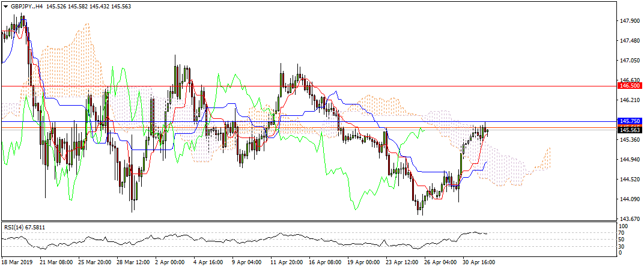644x269 pixels.
Task: Click the RSI(14) 67.5811 indicator label
Action: click(x=25, y=226)
